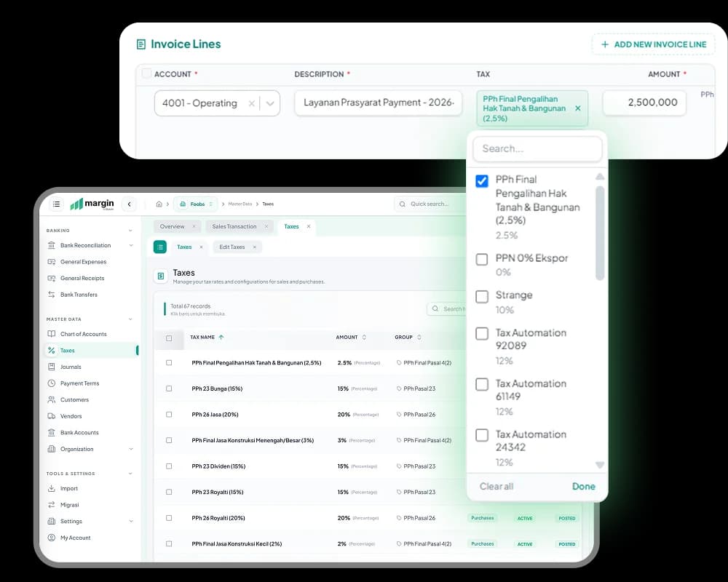This screenshot has height=582, width=728.
Task: Open Vendors in sidebar
Action: pyautogui.click(x=71, y=416)
